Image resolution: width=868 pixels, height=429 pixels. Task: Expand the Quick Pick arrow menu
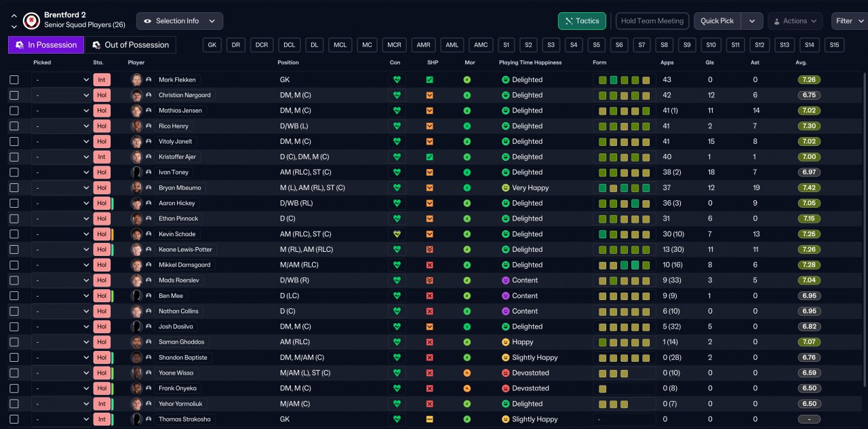(x=752, y=21)
